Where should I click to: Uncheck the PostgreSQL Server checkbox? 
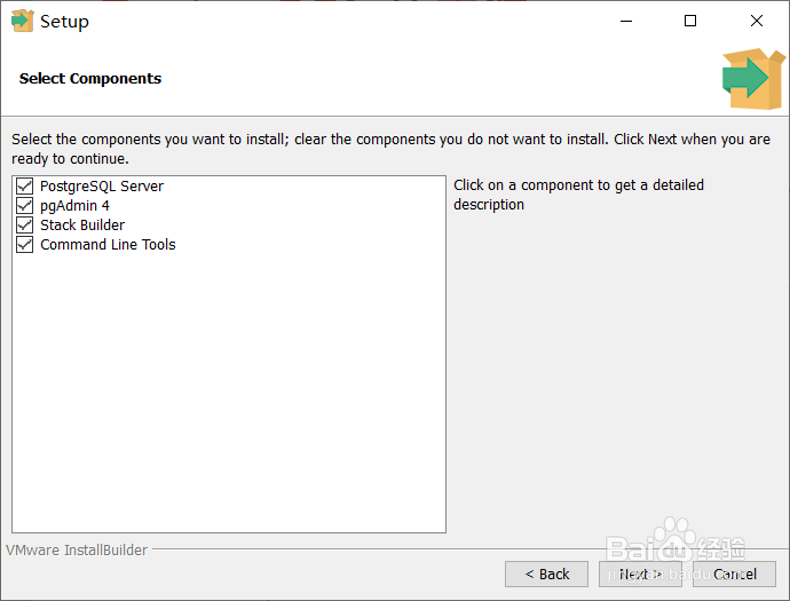click(x=25, y=186)
